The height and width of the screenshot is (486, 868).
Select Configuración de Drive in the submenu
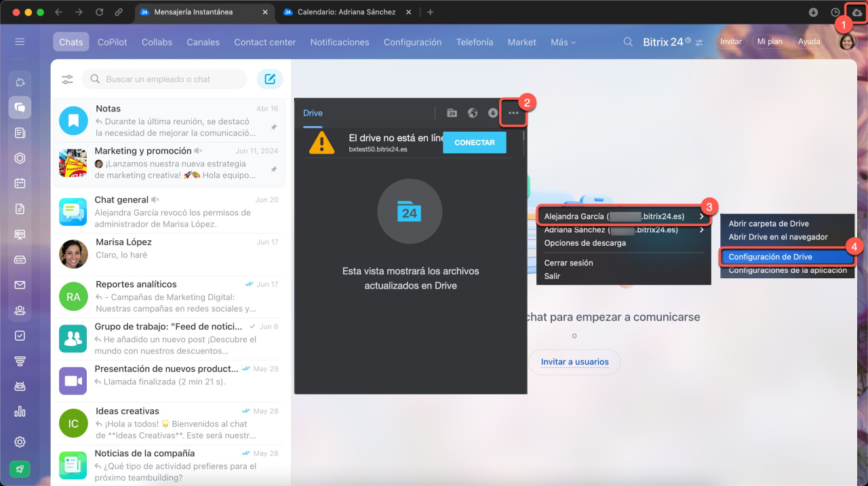pos(786,257)
